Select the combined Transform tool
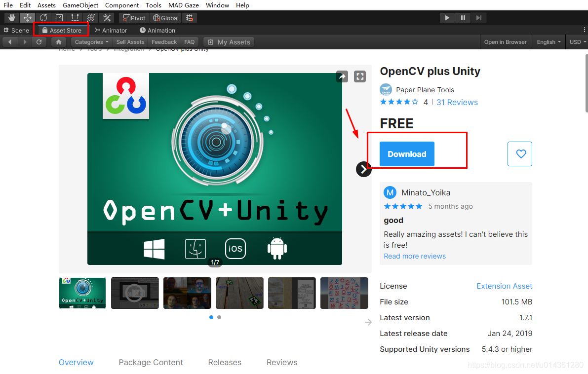The width and height of the screenshot is (588, 374). (91, 18)
